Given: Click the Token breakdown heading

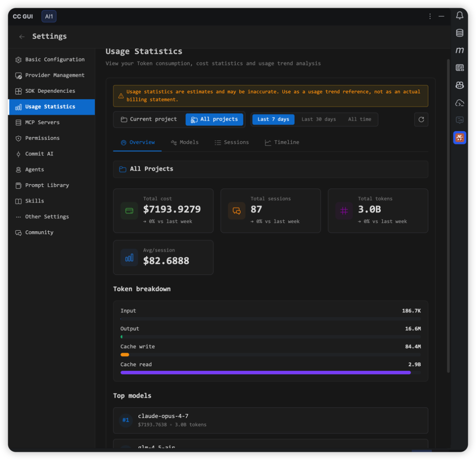Looking at the screenshot, I should coord(142,289).
